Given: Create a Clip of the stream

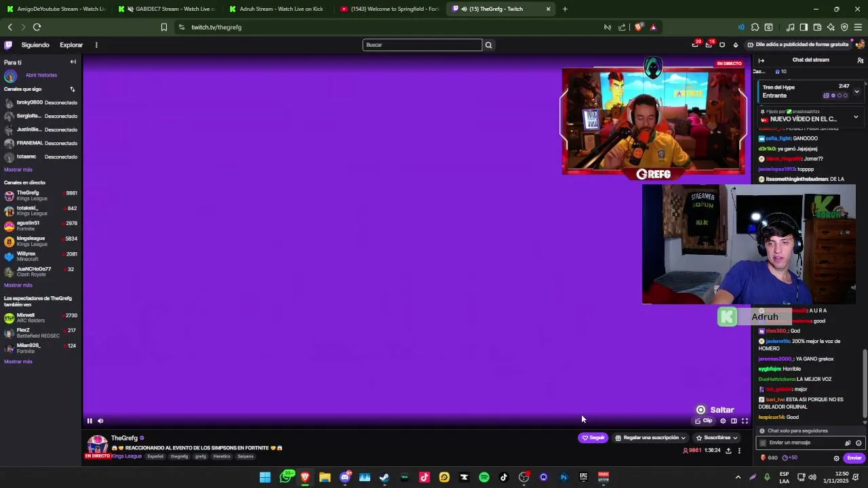Looking at the screenshot, I should point(704,421).
